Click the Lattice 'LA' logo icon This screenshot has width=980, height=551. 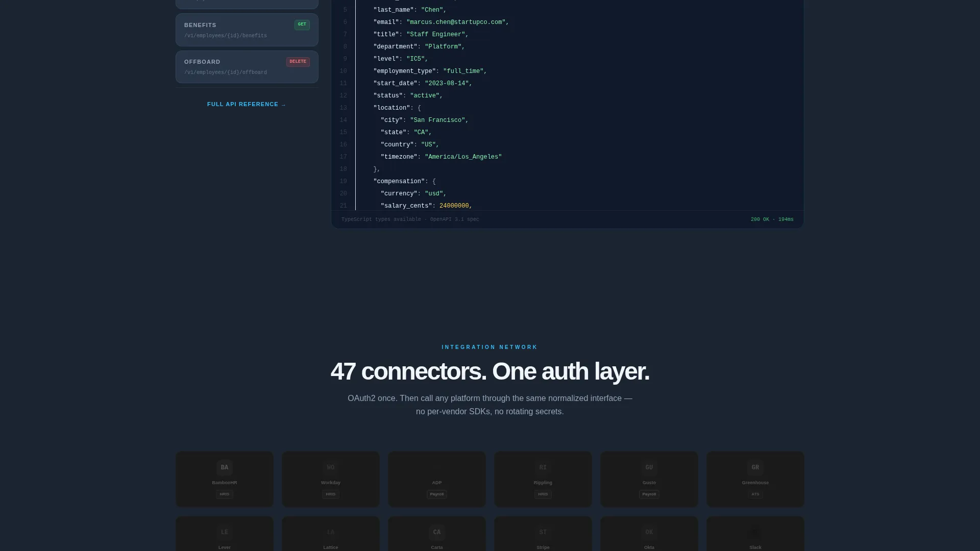click(331, 532)
